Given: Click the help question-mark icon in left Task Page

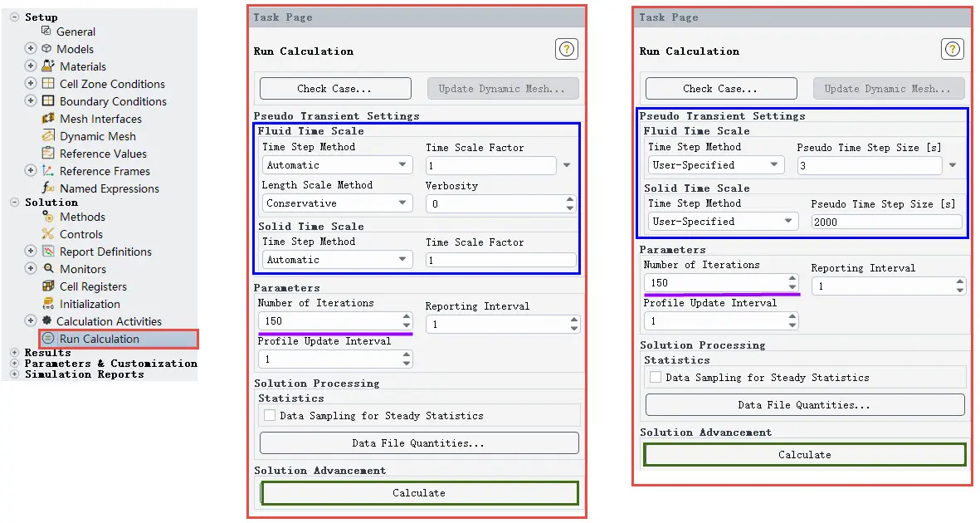Looking at the screenshot, I should tap(566, 49).
